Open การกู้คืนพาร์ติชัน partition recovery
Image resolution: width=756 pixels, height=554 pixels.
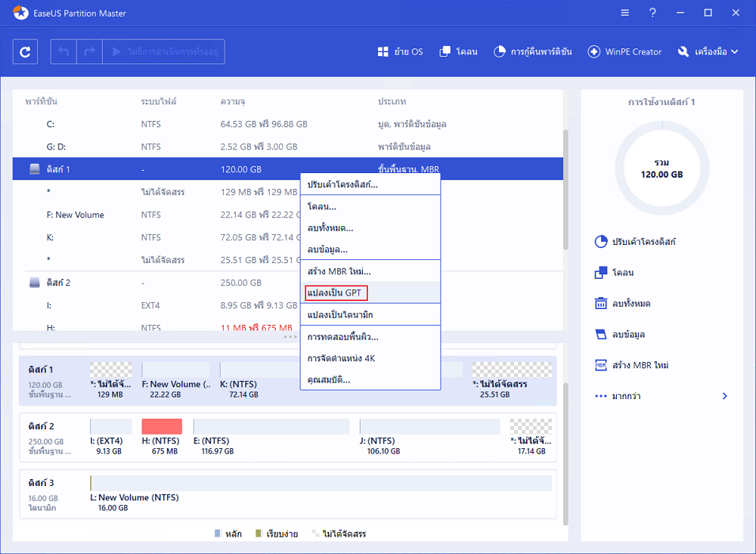click(533, 51)
